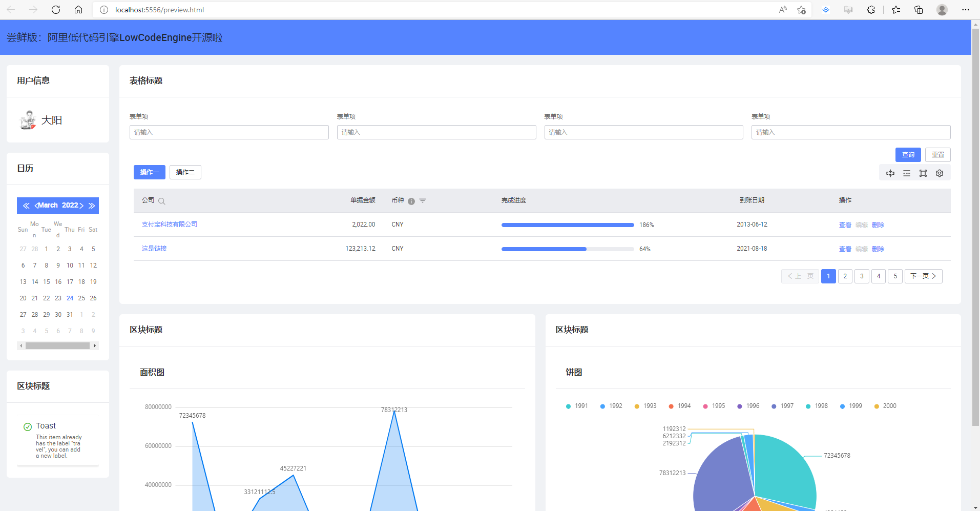Click 删除 in 支付宝科技有限公司 row
The width and height of the screenshot is (980, 511).
pos(878,225)
